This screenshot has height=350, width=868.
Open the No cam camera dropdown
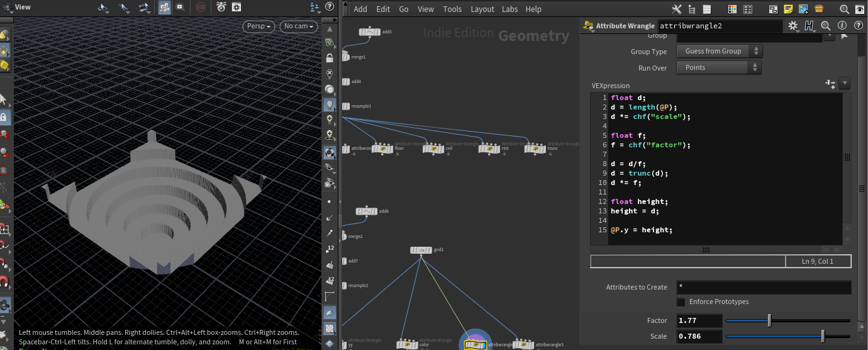[298, 26]
